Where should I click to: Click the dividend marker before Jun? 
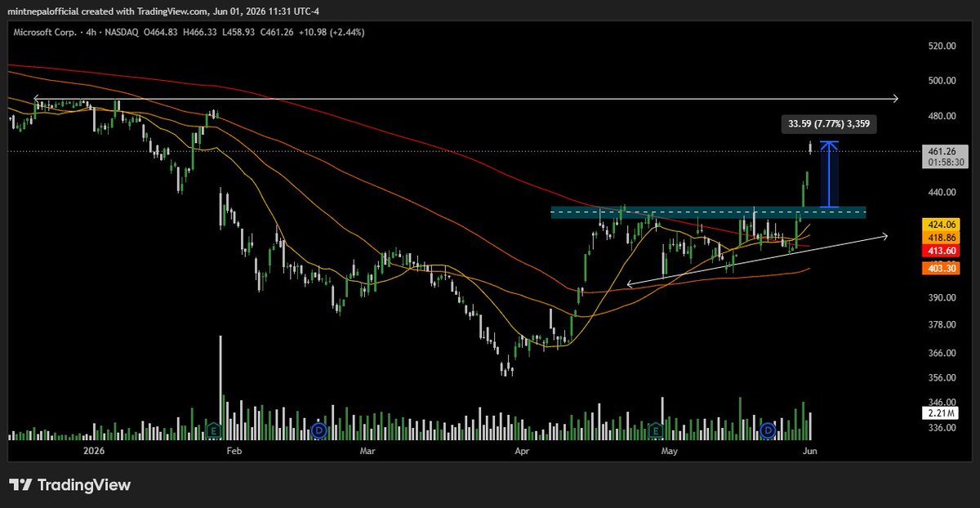coord(768,430)
